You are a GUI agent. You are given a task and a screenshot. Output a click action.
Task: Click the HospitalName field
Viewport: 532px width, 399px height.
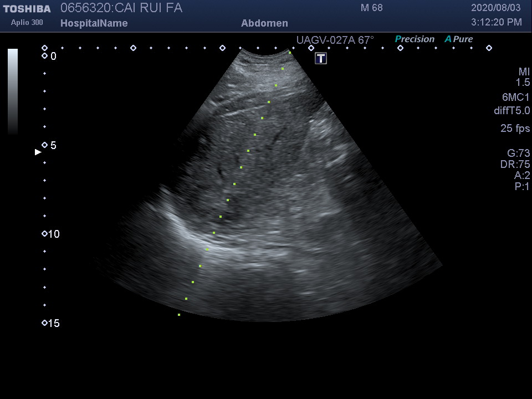pos(94,23)
